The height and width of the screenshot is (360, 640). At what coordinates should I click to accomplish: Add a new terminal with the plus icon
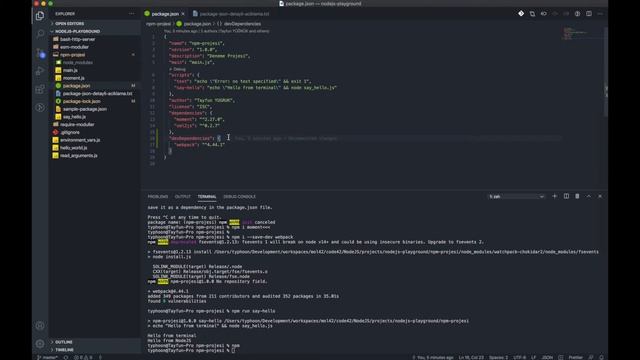click(554, 196)
